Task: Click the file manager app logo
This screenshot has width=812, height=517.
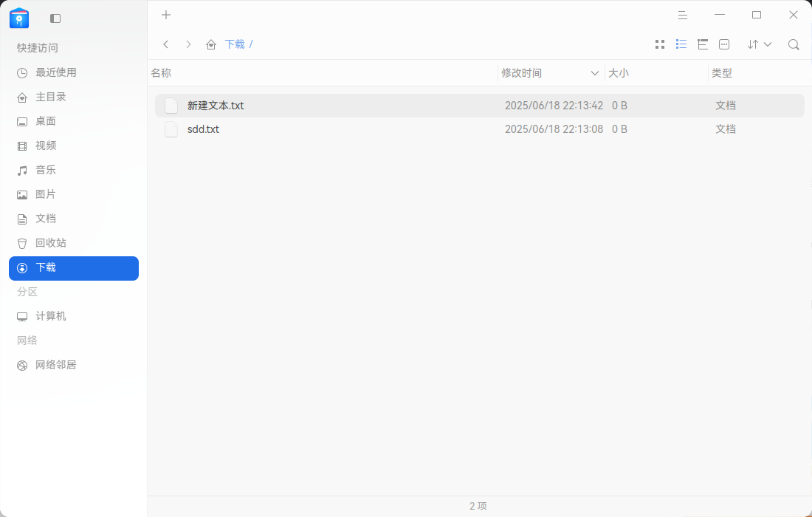Action: pyautogui.click(x=19, y=18)
